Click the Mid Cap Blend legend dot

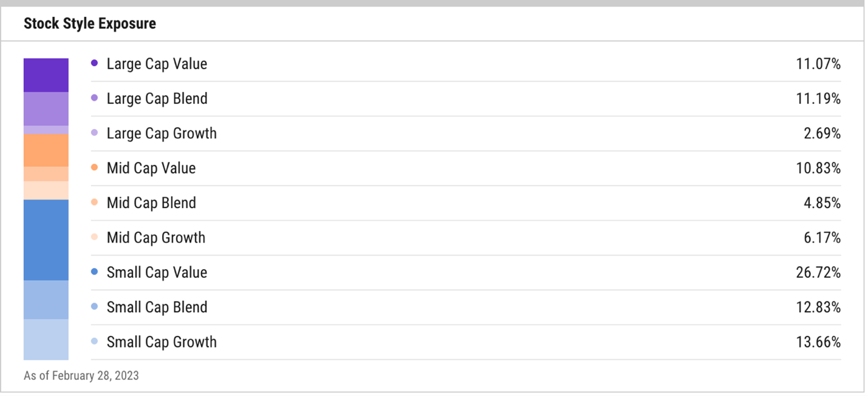point(94,203)
